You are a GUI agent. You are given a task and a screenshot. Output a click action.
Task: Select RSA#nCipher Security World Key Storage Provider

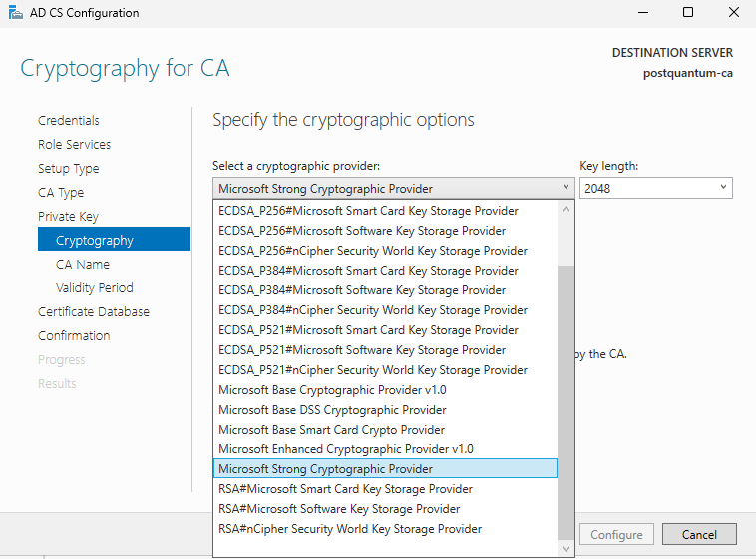pyautogui.click(x=385, y=529)
